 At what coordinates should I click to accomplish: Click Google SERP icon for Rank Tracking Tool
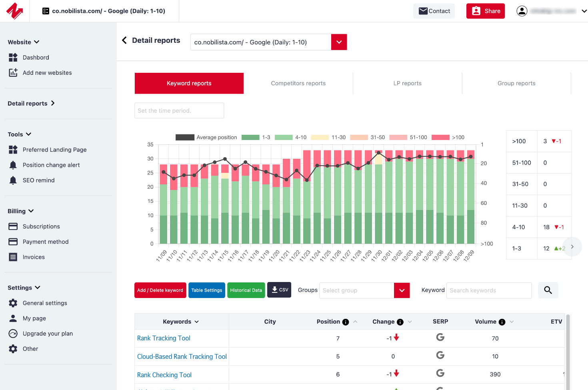440,338
